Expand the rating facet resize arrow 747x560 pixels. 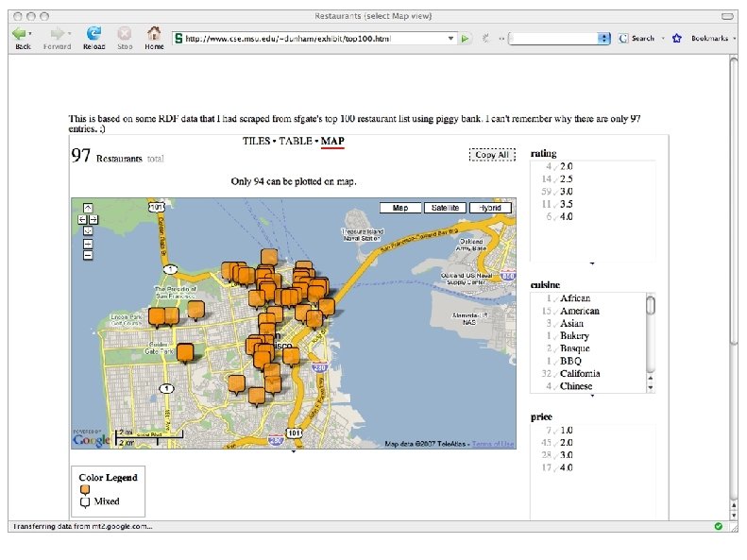point(592,263)
